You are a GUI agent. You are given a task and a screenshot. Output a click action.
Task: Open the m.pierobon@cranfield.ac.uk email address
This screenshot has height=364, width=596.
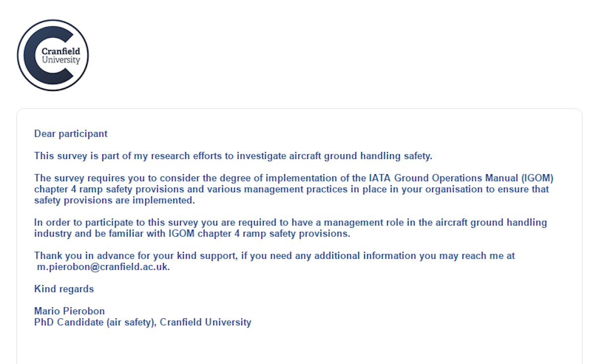pos(103,267)
